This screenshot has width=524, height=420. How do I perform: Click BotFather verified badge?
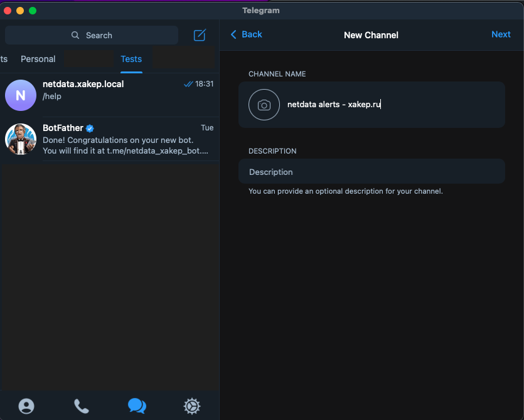click(90, 129)
